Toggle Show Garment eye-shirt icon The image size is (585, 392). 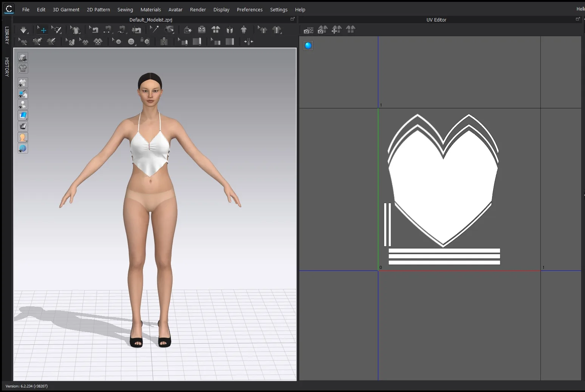point(23,83)
